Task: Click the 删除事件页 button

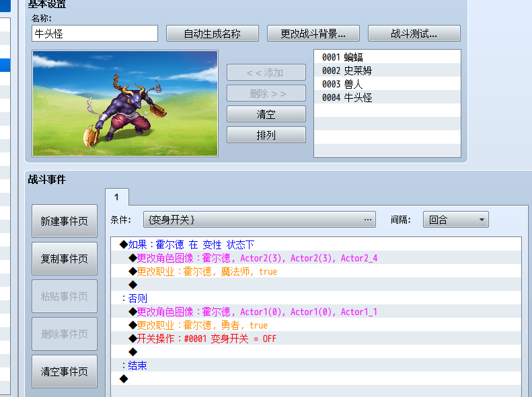Action: (x=65, y=334)
